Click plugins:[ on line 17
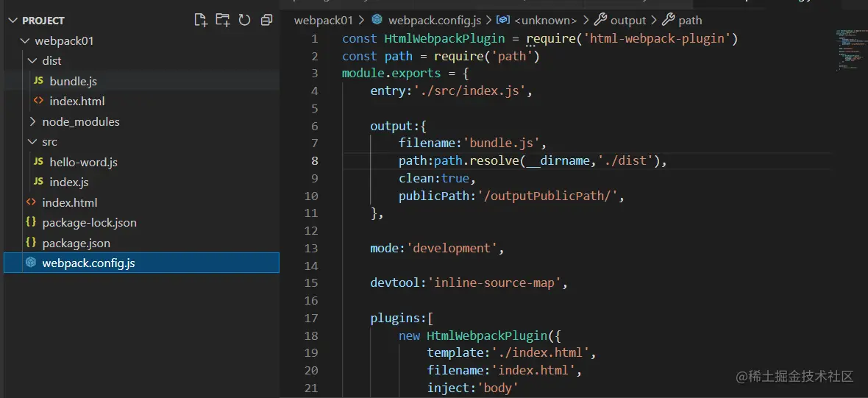 click(x=402, y=319)
